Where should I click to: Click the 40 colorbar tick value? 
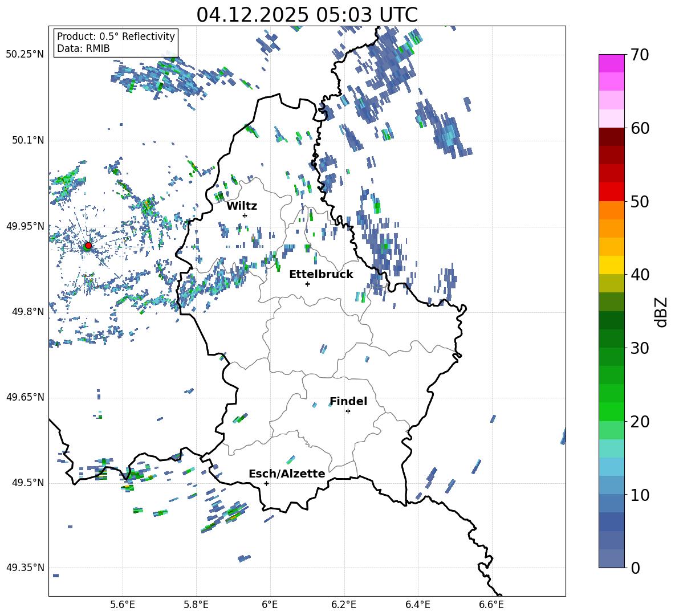640,275
